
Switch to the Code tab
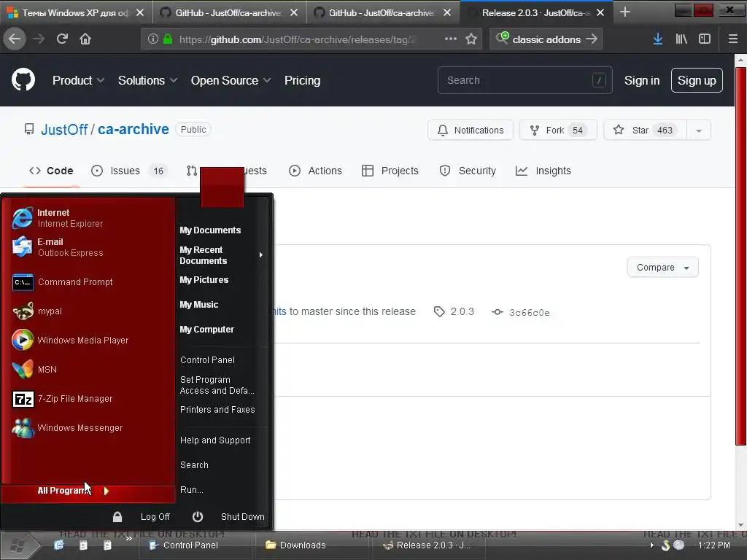coord(51,171)
